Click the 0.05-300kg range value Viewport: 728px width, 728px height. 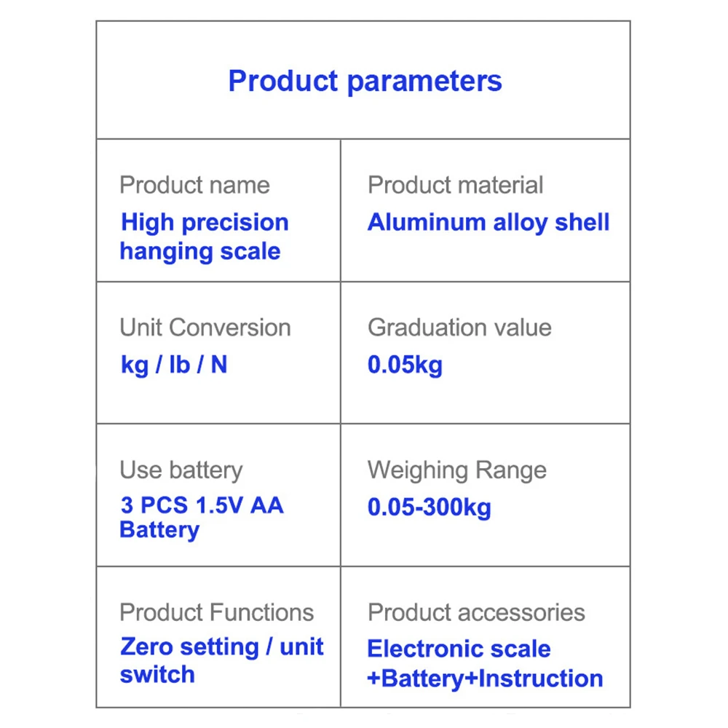(x=429, y=507)
